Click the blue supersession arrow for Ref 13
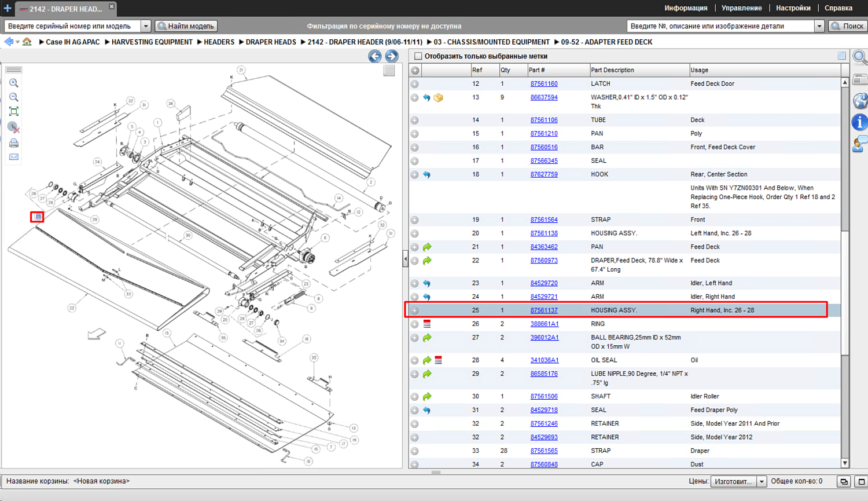Screen dimensions: 868x501 [426, 98]
